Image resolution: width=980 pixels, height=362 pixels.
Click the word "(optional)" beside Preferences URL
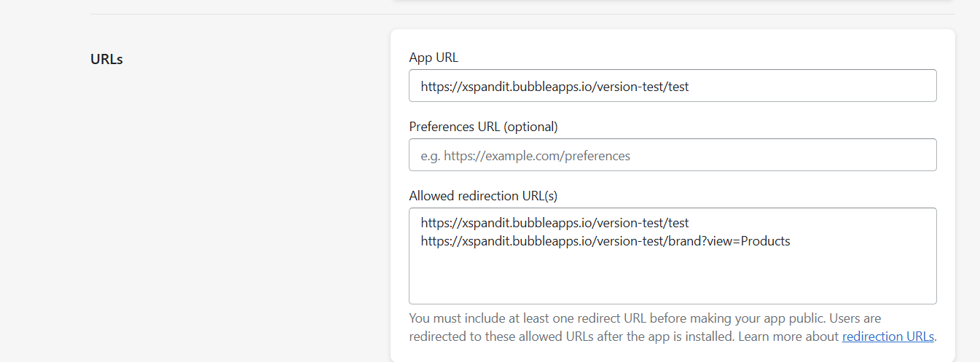(x=530, y=127)
